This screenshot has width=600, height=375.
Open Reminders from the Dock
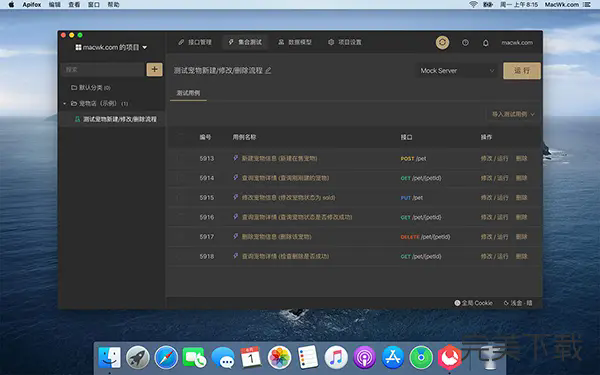pos(308,357)
